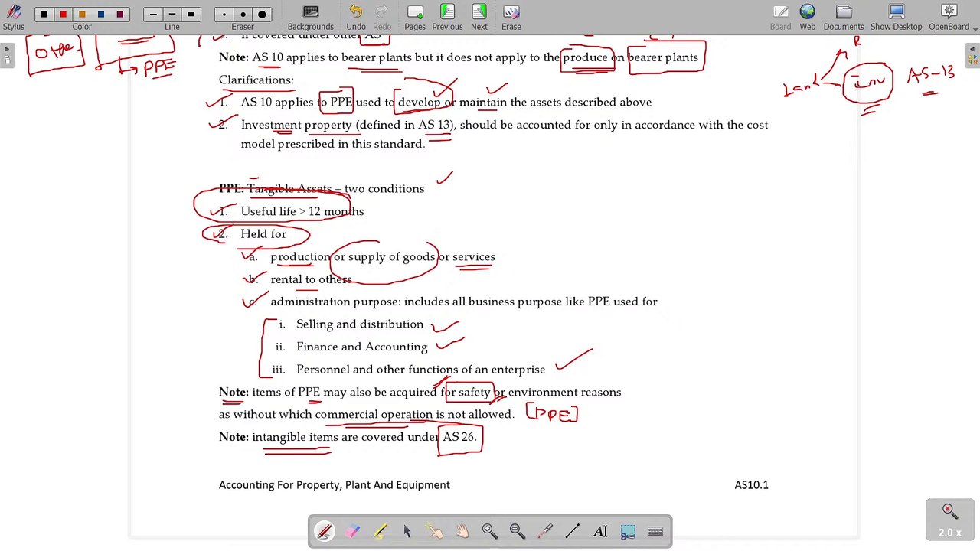
Task: Open the Documents view
Action: click(x=844, y=17)
